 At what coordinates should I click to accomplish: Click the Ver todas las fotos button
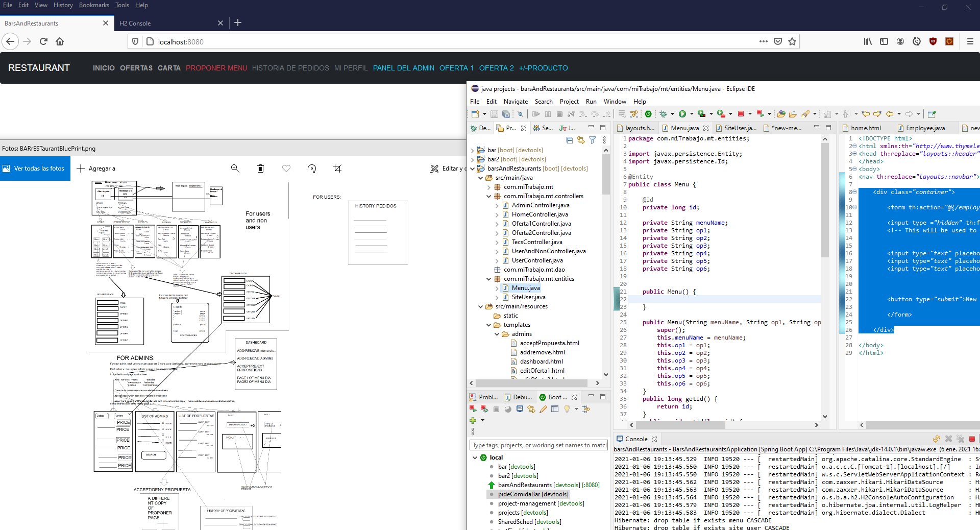click(35, 168)
